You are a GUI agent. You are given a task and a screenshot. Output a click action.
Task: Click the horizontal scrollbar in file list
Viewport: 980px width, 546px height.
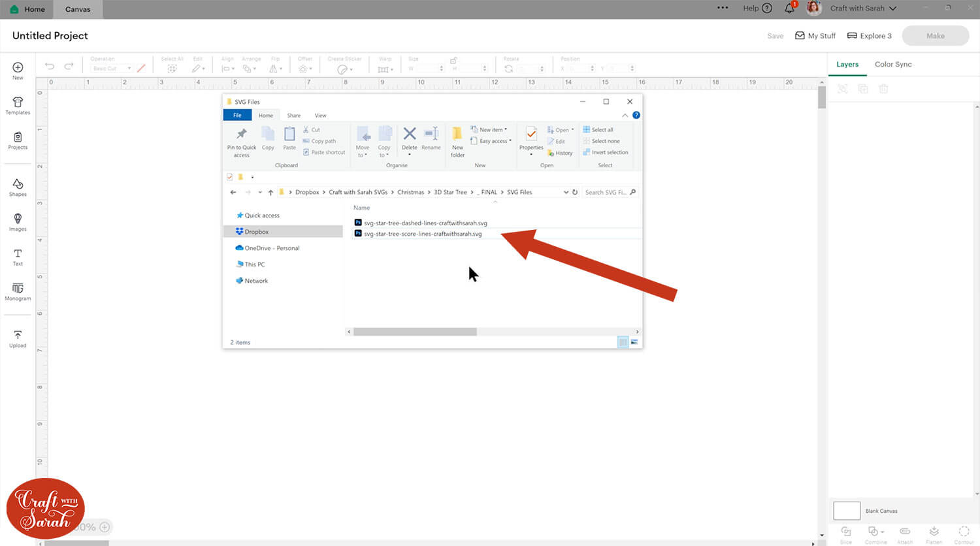pos(415,332)
